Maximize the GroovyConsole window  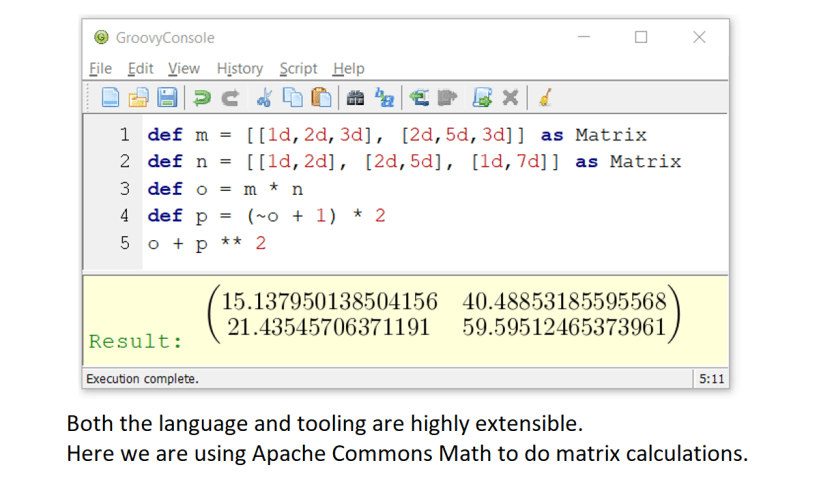pyautogui.click(x=641, y=37)
